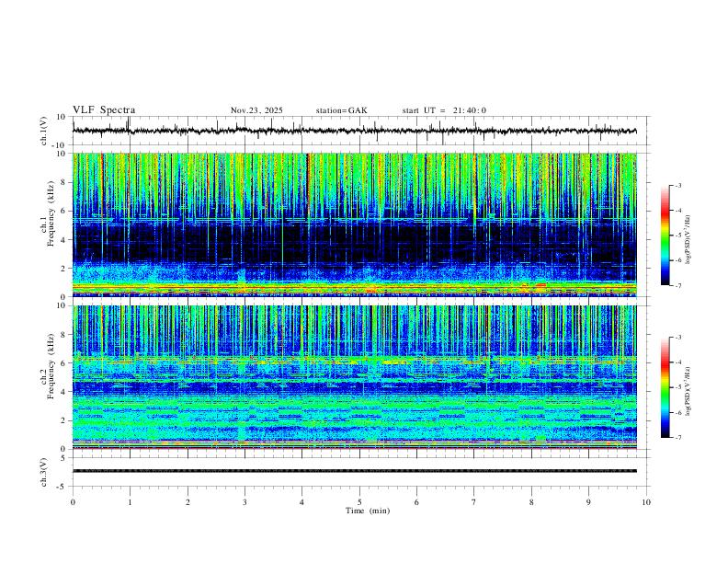Click the 6 tick on the Time axis
The width and height of the screenshot is (728, 563).
tap(417, 502)
